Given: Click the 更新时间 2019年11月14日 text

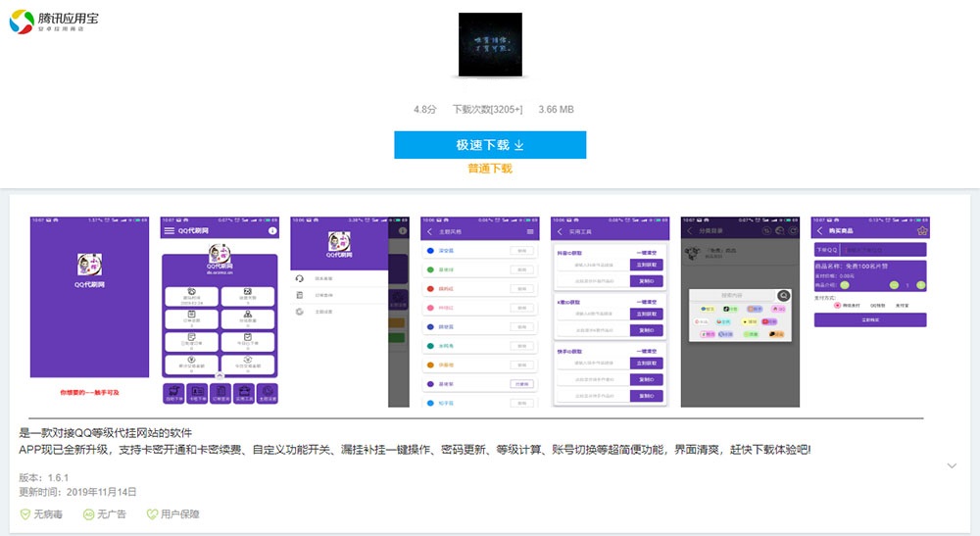Looking at the screenshot, I should 77,492.
